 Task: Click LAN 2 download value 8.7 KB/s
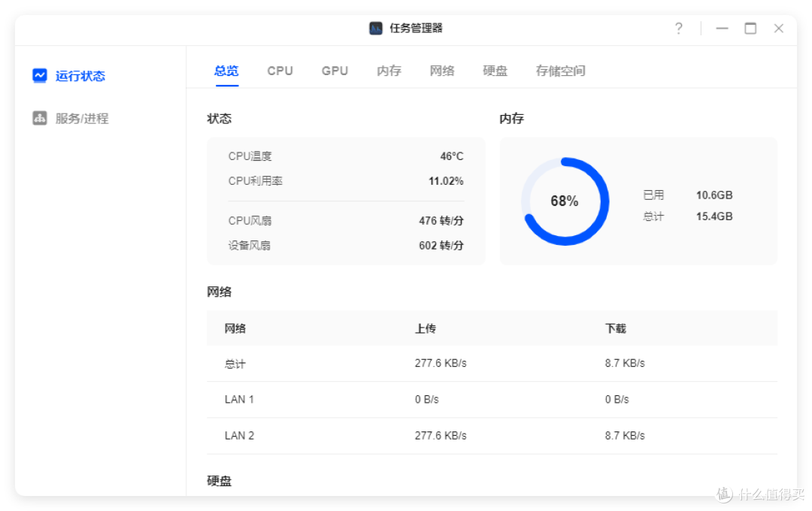coord(625,436)
